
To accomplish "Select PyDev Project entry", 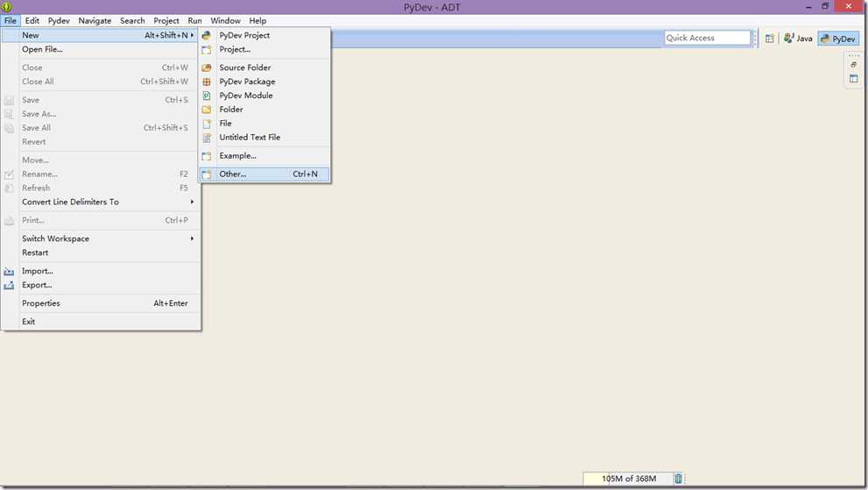I will click(x=265, y=35).
